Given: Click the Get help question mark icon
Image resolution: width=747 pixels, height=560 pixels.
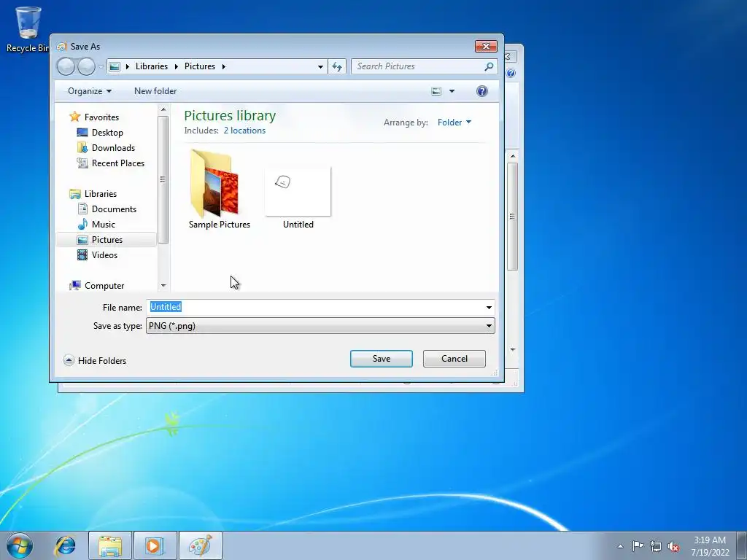Looking at the screenshot, I should click(x=482, y=91).
